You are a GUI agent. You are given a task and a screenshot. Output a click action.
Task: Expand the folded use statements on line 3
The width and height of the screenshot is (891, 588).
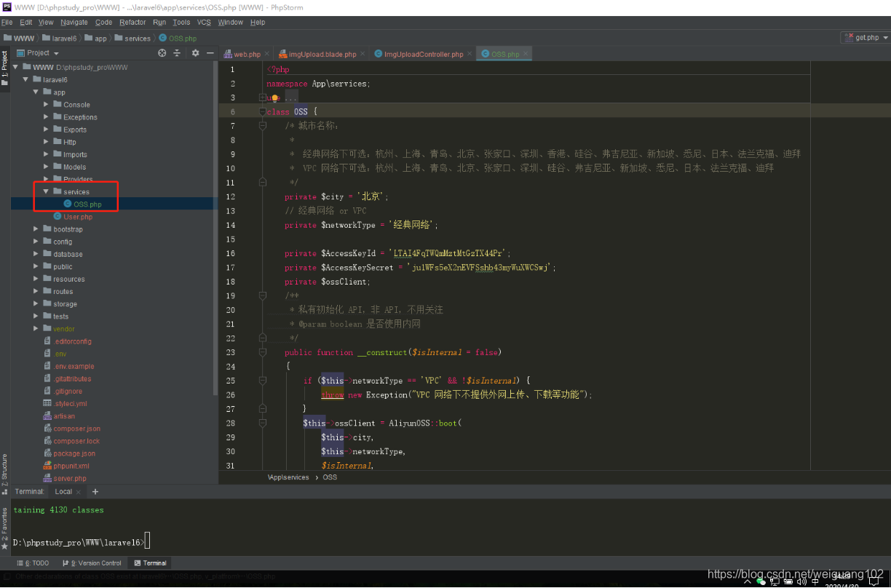click(x=262, y=98)
